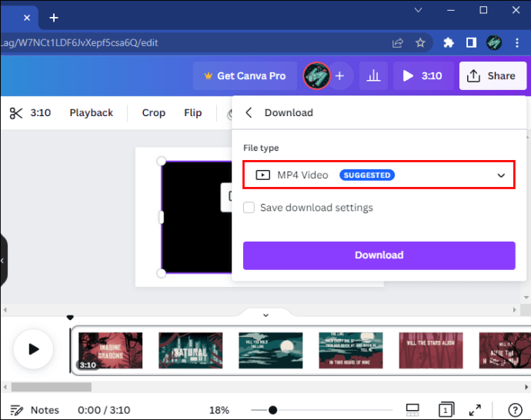The width and height of the screenshot is (531, 420).
Task: Enable Save download settings checkbox
Action: [249, 208]
